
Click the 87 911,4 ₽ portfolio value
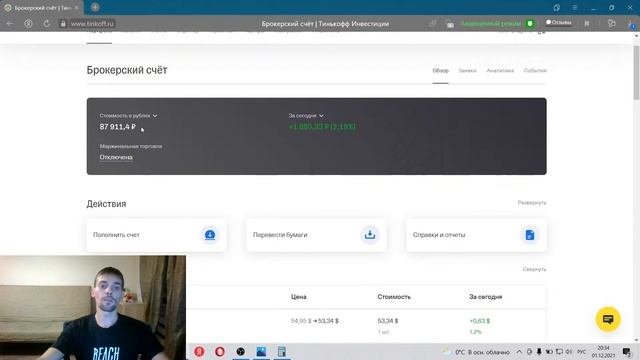118,127
